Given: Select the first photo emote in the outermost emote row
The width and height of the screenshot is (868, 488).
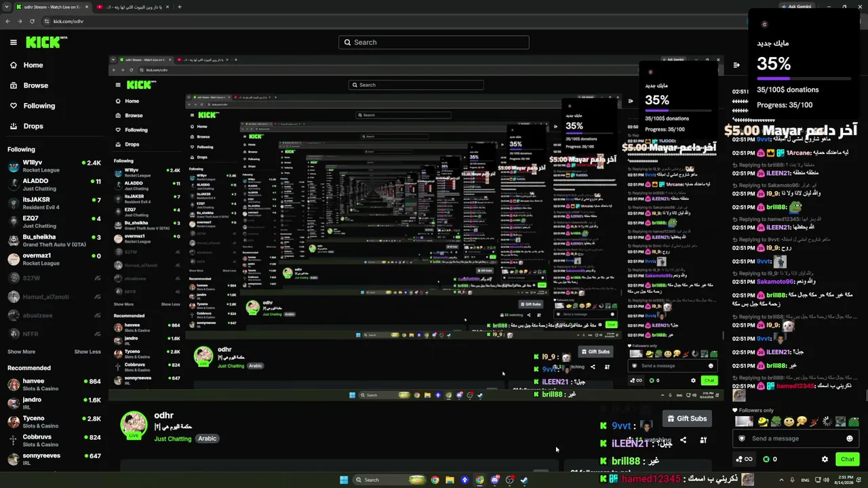Looking at the screenshot, I should [x=744, y=422].
